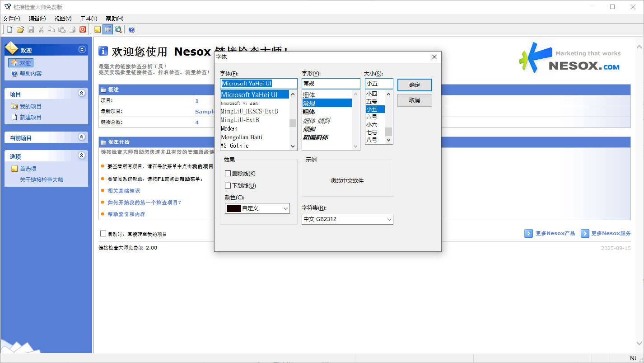Viewport: 644px width, 363px height.
Task: Open the 编辑(E) menu
Action: tap(37, 19)
